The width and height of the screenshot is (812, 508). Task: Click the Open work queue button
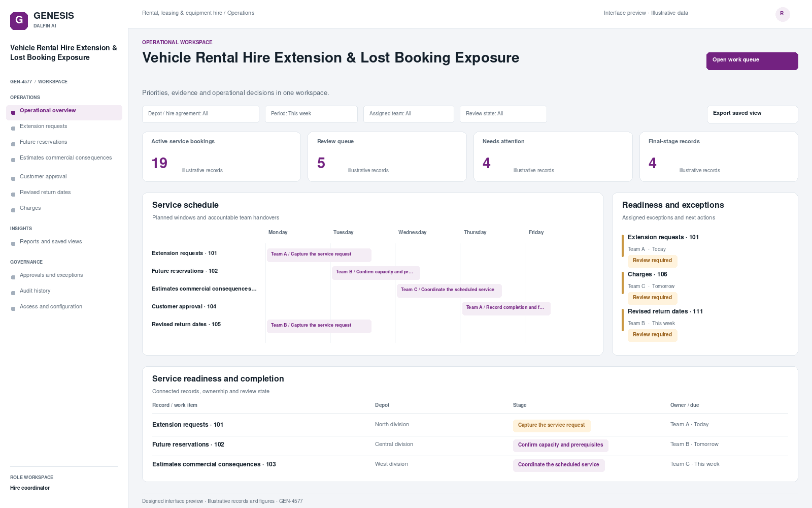coord(752,61)
